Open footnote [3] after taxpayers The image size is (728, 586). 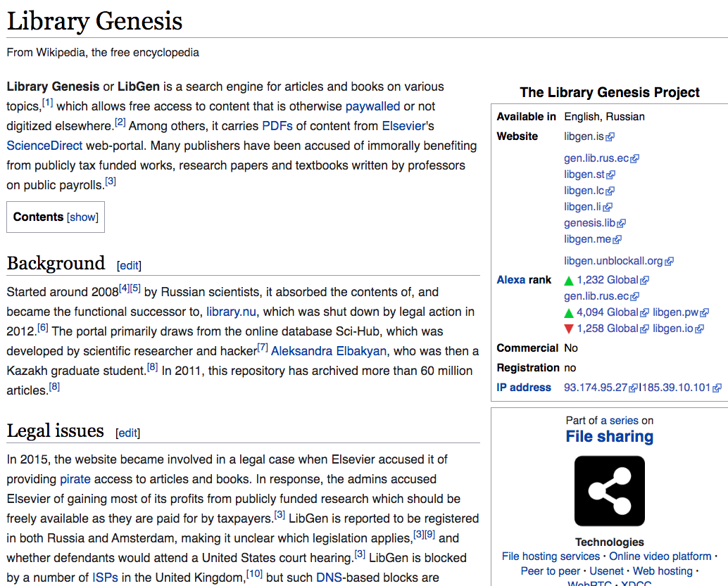click(x=280, y=514)
